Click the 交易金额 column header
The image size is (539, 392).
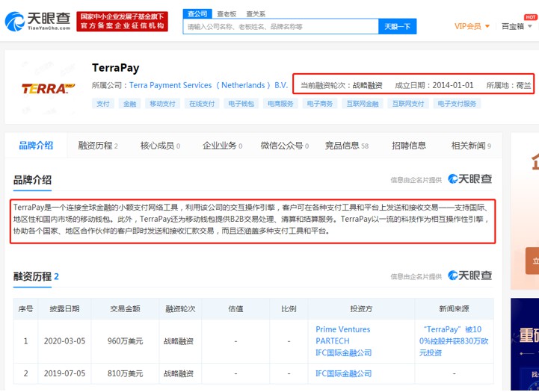tap(125, 309)
